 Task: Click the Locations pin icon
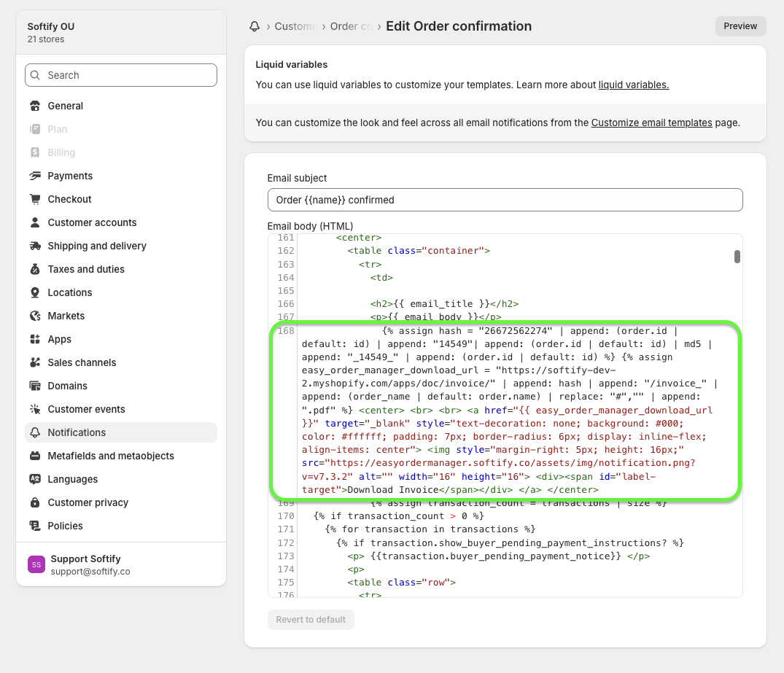point(35,292)
